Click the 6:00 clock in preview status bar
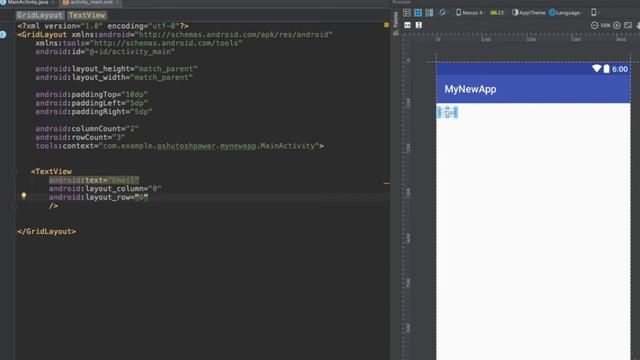The width and height of the screenshot is (640, 360). coord(620,69)
